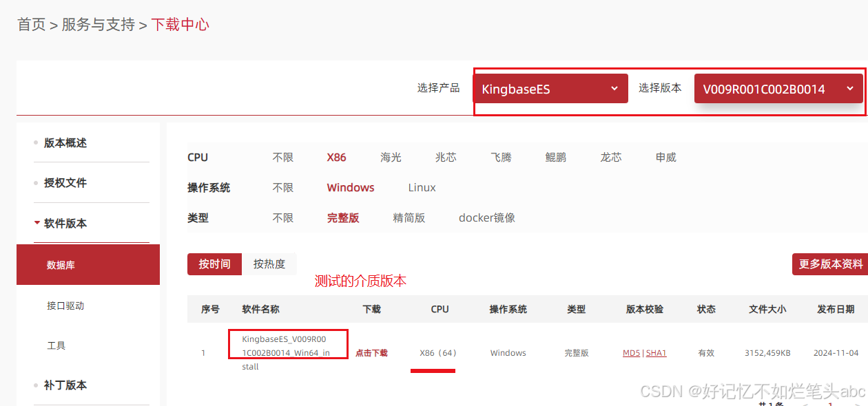This screenshot has height=406, width=868.
Task: Open the SHA1 checksum link
Action: 656,352
